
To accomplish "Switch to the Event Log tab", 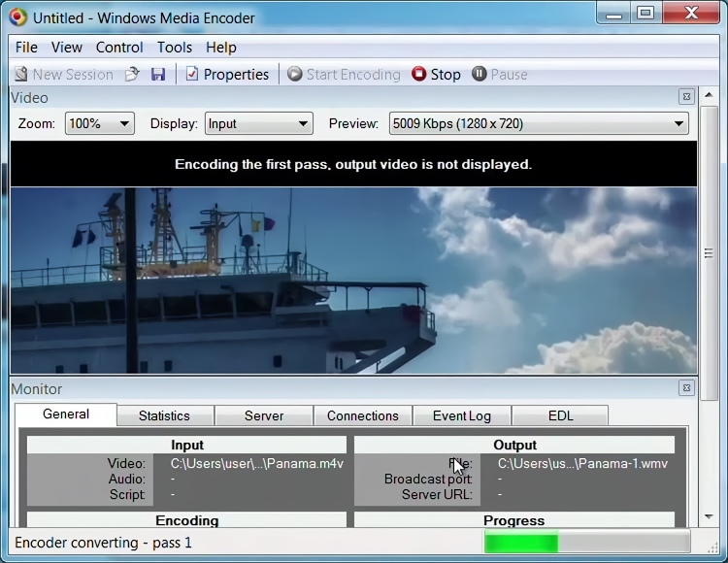I will 461,415.
